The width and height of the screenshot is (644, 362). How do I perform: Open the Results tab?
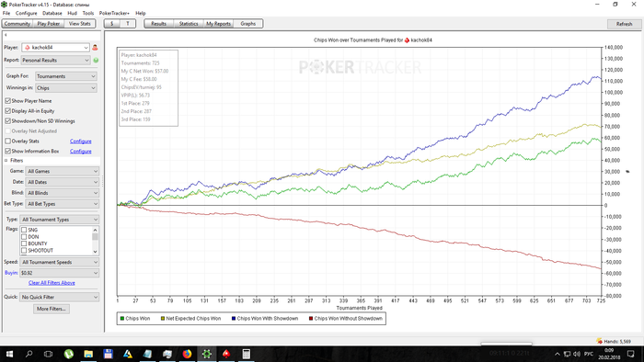158,24
